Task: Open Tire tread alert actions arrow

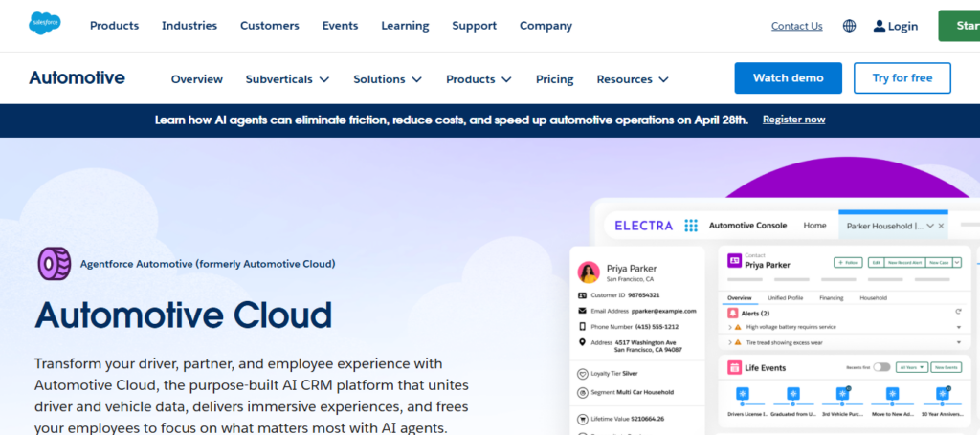Action: pos(958,342)
